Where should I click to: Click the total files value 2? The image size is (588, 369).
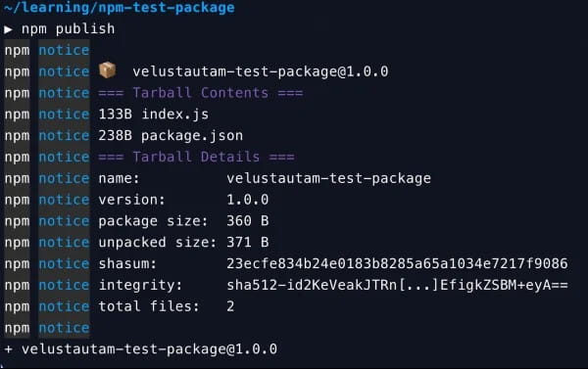(230, 306)
